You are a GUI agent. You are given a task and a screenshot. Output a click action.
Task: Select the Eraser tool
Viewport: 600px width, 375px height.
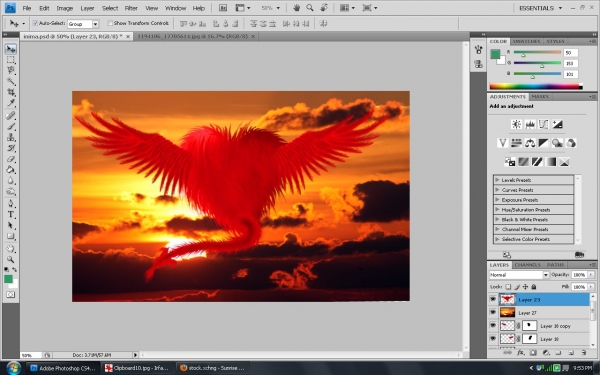pos(11,159)
